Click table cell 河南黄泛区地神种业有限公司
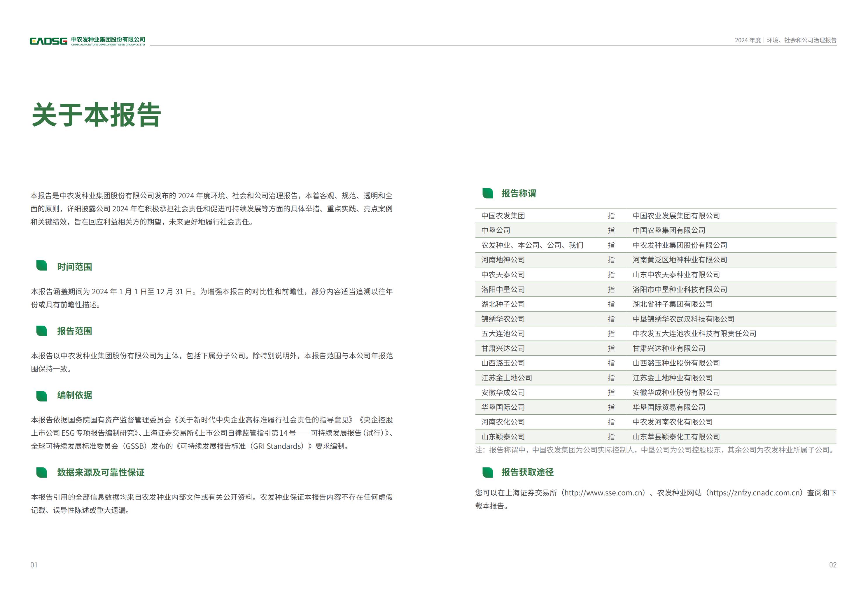This screenshot has width=868, height=589. pyautogui.click(x=680, y=260)
